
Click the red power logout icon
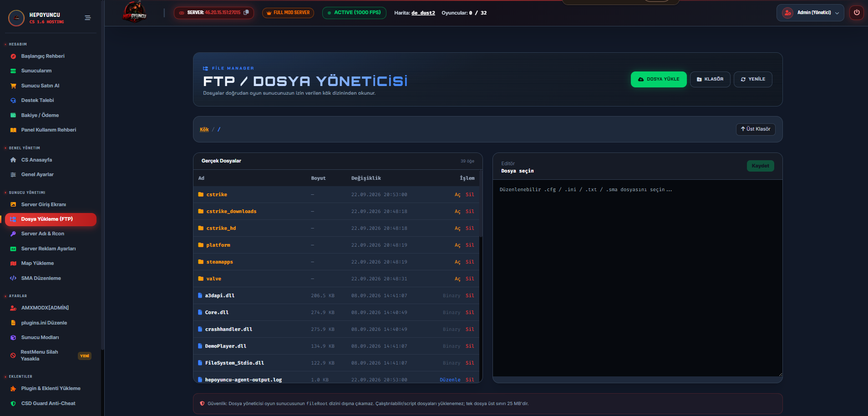857,12
